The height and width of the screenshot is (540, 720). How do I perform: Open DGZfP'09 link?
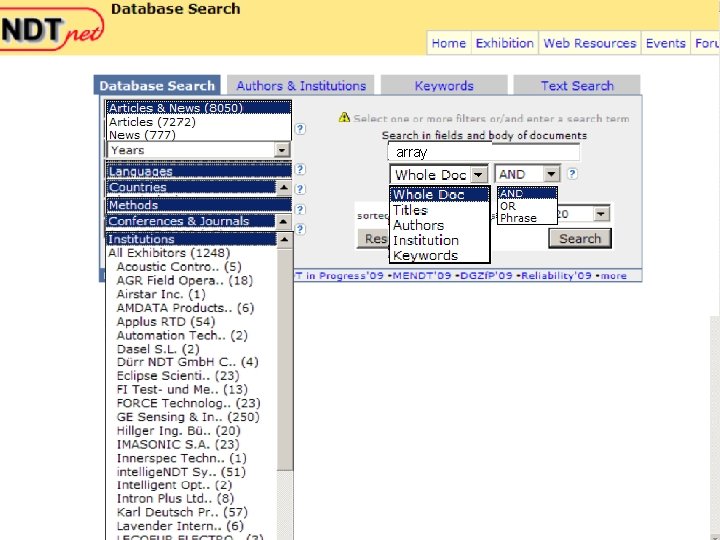(486, 276)
